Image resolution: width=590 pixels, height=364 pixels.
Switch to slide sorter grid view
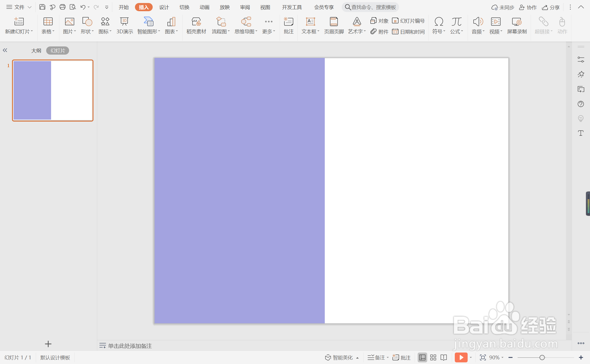click(433, 357)
